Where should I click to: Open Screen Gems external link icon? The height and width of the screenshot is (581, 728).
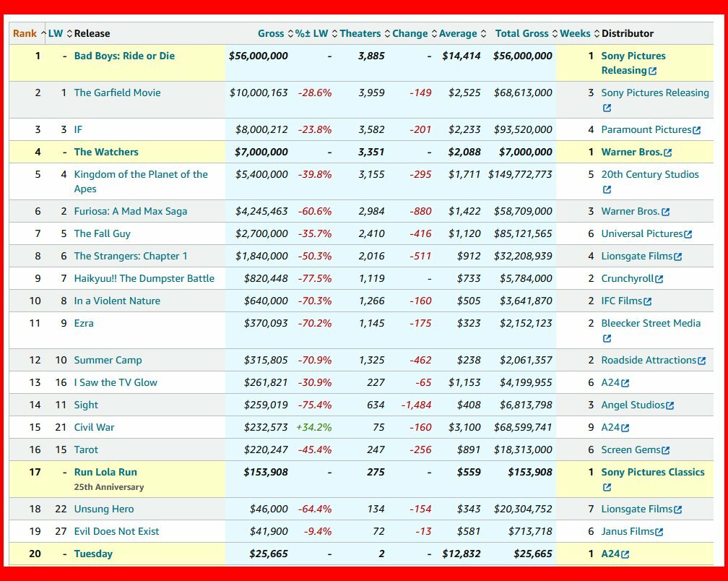click(x=666, y=450)
